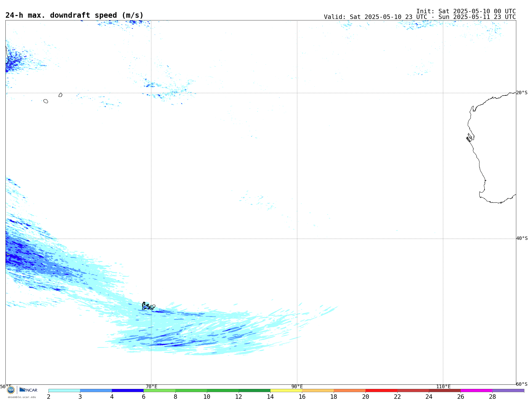This screenshot has width=532, height=400.
Task: Click the 40°S latitude label
Action: click(522, 238)
